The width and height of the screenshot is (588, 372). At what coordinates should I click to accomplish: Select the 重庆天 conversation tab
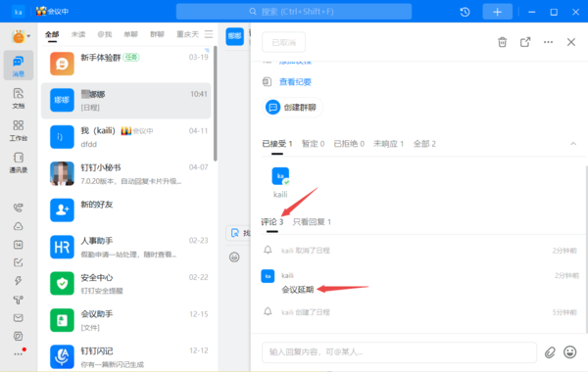tap(187, 34)
